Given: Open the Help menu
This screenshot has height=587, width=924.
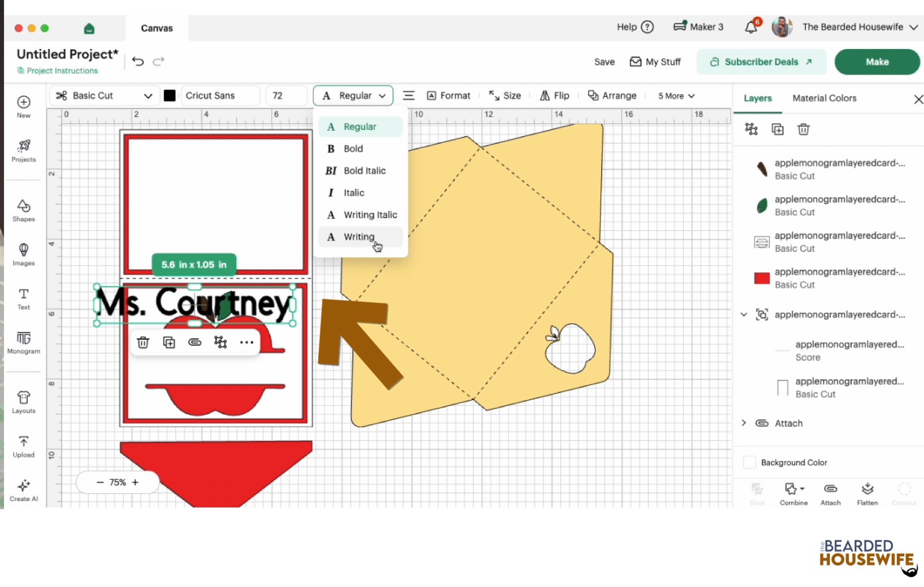Looking at the screenshot, I should coord(635,27).
